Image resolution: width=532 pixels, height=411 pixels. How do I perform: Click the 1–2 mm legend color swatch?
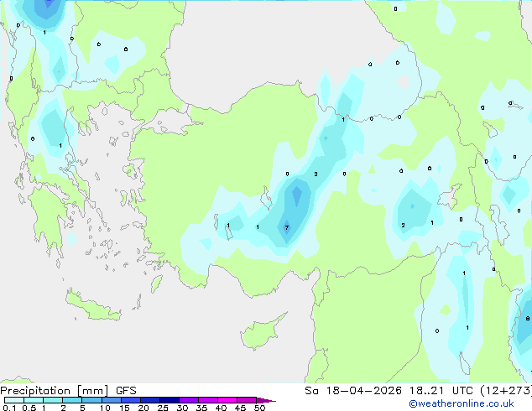click(x=53, y=400)
